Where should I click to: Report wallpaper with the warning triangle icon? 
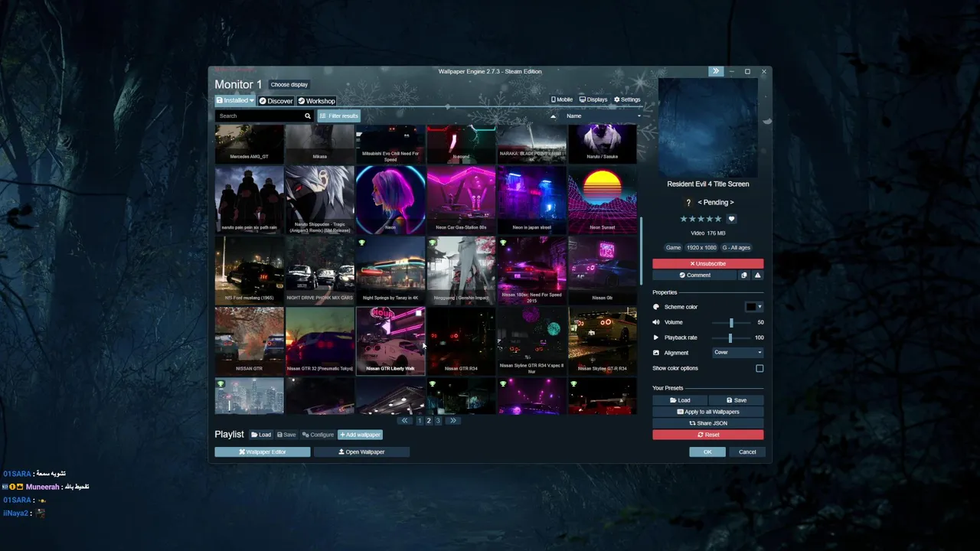[757, 275]
